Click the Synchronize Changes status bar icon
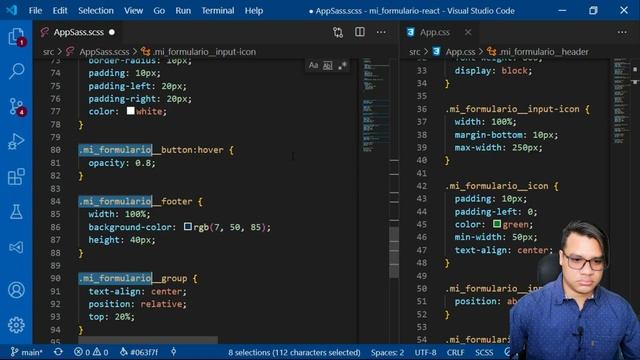The height and width of the screenshot is (360, 640). 58,352
